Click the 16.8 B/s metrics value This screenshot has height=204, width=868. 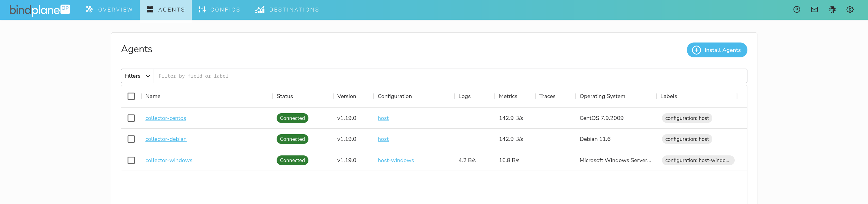pos(509,160)
